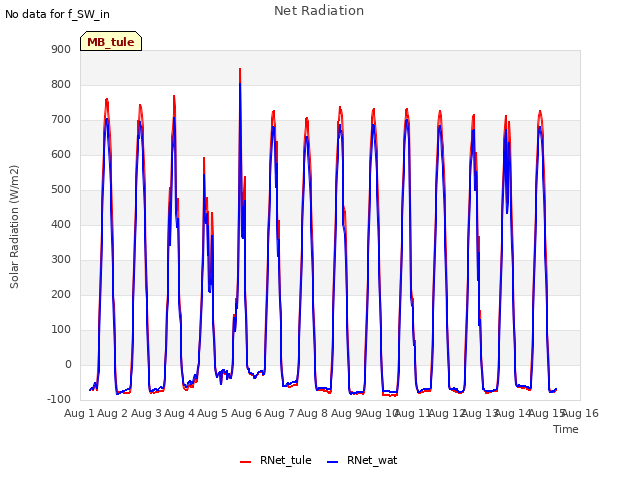The image size is (640, 480).
Task: Click the 100 y-axis tick label
Action: point(61,329)
